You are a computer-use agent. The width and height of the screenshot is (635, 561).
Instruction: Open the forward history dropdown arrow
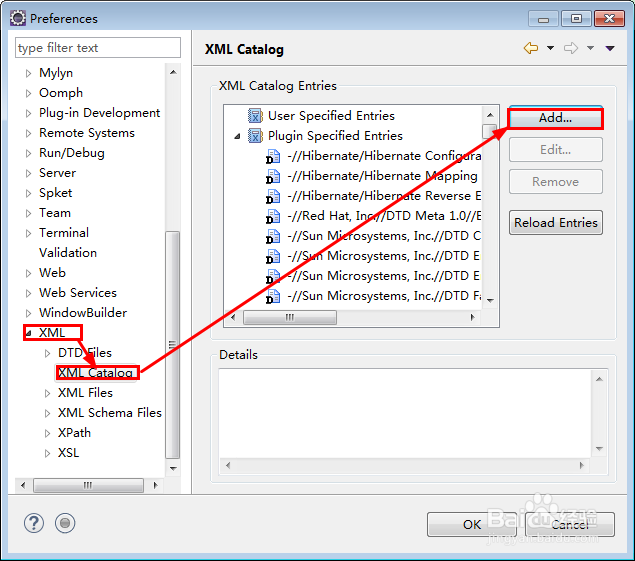coord(590,48)
